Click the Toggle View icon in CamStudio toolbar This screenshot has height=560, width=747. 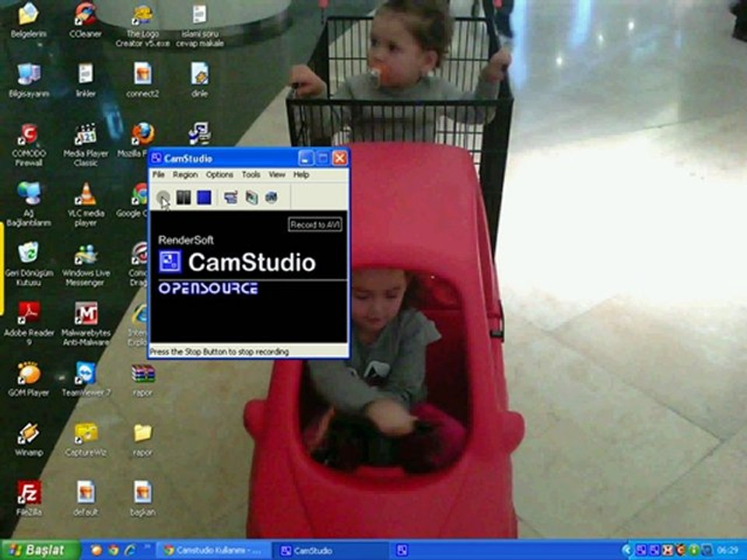pyautogui.click(x=231, y=197)
